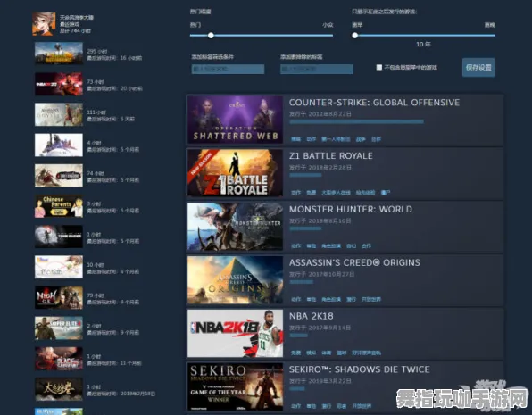The image size is (532, 415).
Task: Open the PUBG game thumbnail in sidebar
Action: coord(59,54)
